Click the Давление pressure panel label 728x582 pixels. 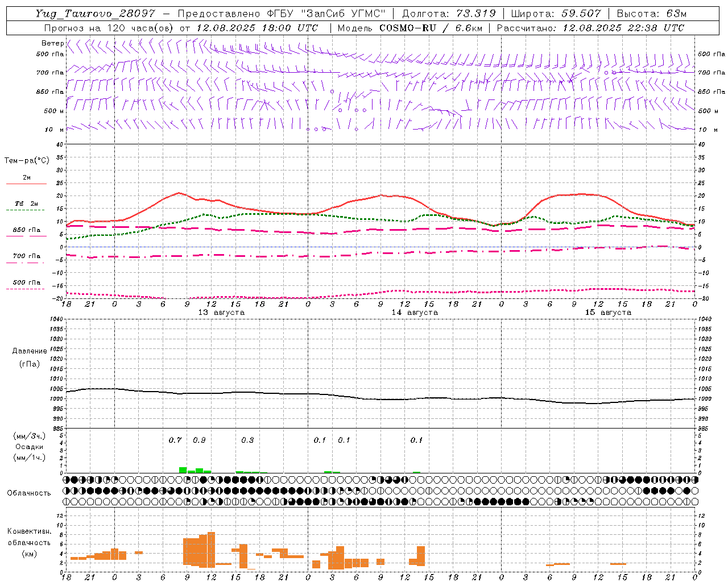click(x=30, y=351)
